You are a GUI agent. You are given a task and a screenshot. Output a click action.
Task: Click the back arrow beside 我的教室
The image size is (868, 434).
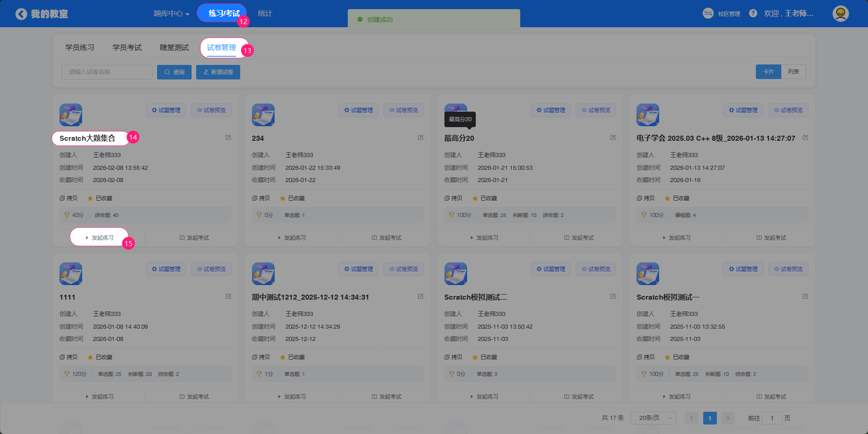tap(21, 14)
